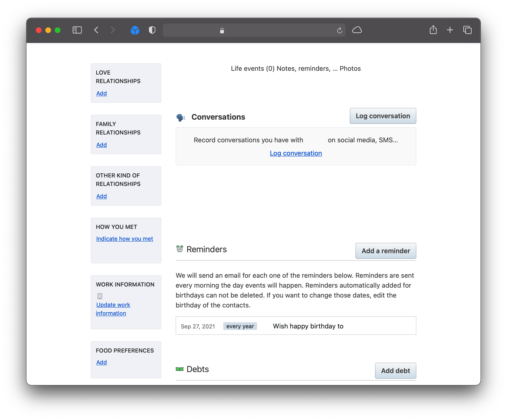
Task: Click the shield extension icon in the toolbar
Action: click(x=152, y=30)
